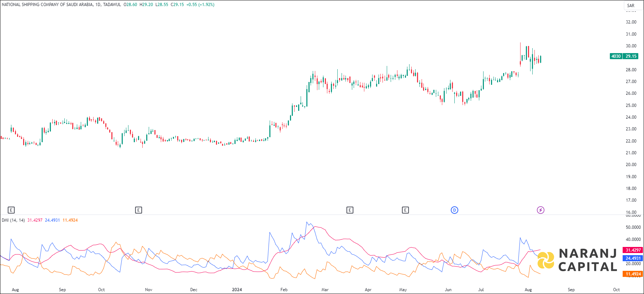This screenshot has height=294, width=644.
Task: Click the Apr label on time axis
Action: (x=368, y=290)
